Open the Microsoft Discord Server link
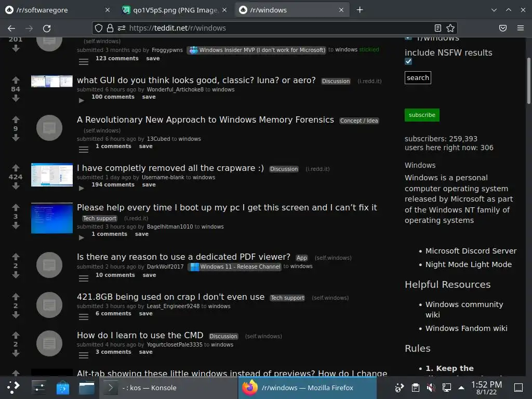 click(x=471, y=251)
